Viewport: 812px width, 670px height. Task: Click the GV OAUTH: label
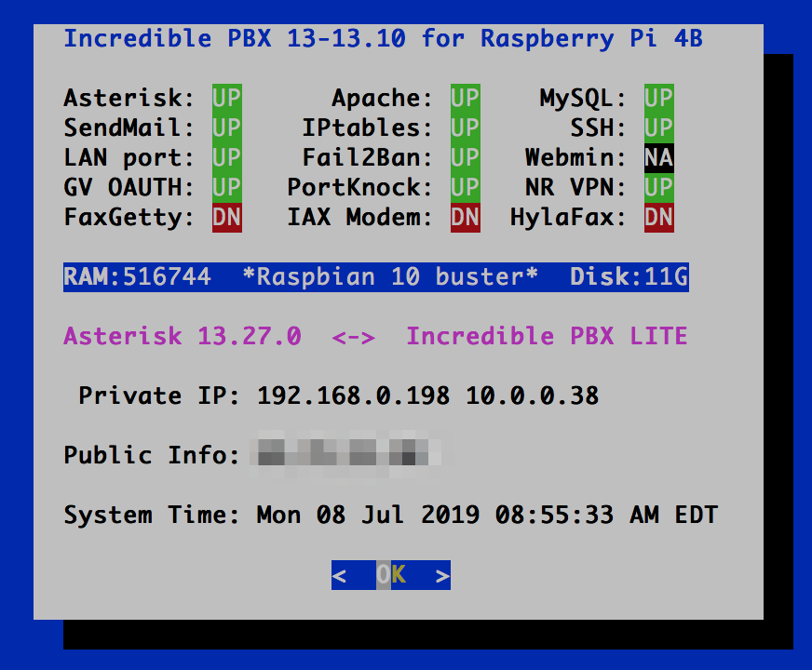click(129, 187)
